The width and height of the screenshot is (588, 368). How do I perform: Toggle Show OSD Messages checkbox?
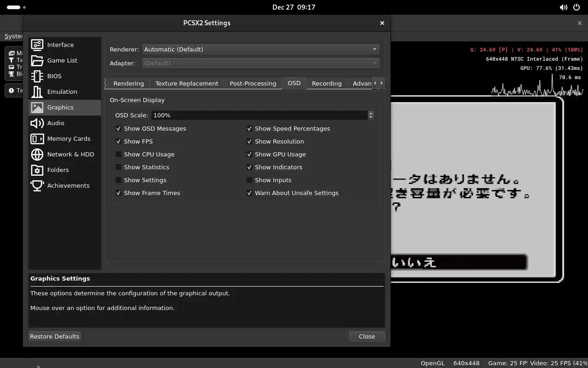pyautogui.click(x=119, y=128)
